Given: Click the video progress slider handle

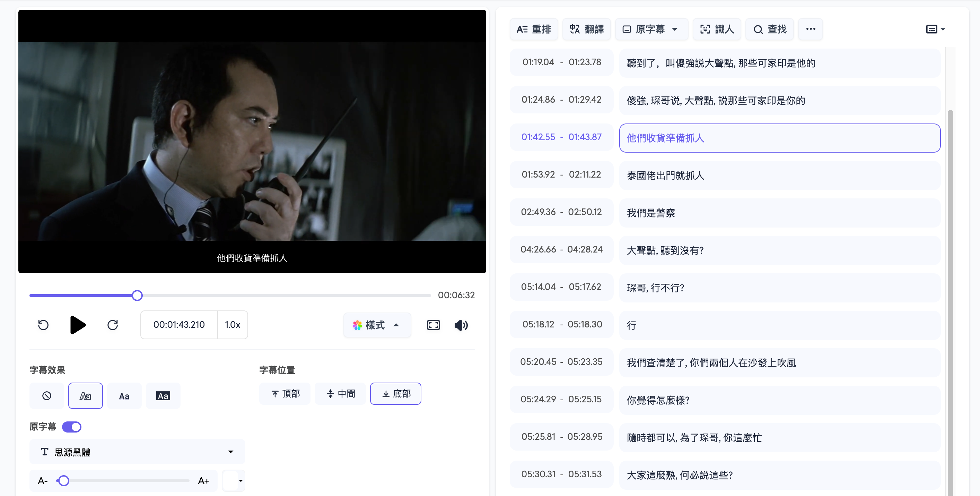Looking at the screenshot, I should coord(137,295).
